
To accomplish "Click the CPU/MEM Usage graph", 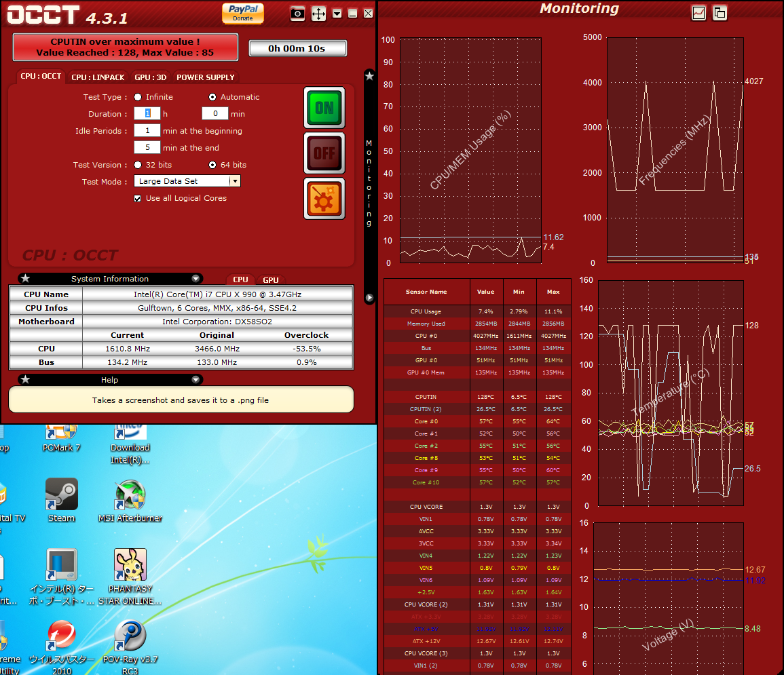I will (x=470, y=150).
